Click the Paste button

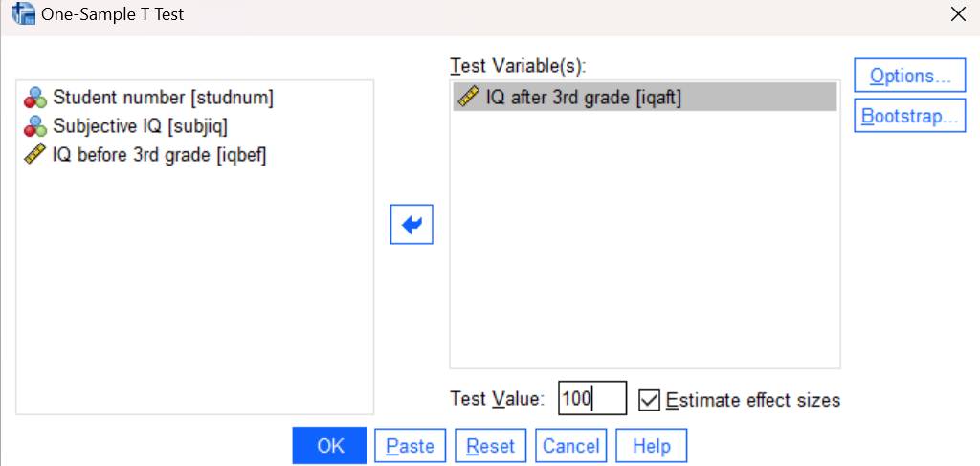[410, 445]
